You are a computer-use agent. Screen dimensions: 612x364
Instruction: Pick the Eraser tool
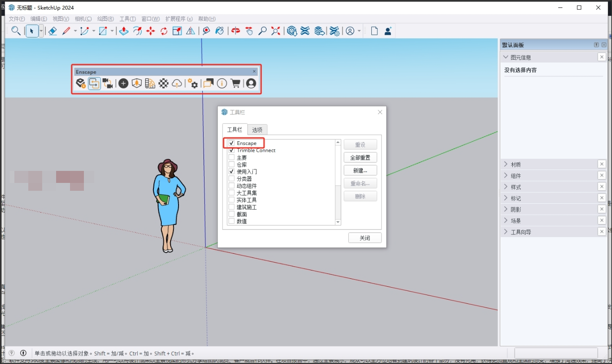point(52,31)
